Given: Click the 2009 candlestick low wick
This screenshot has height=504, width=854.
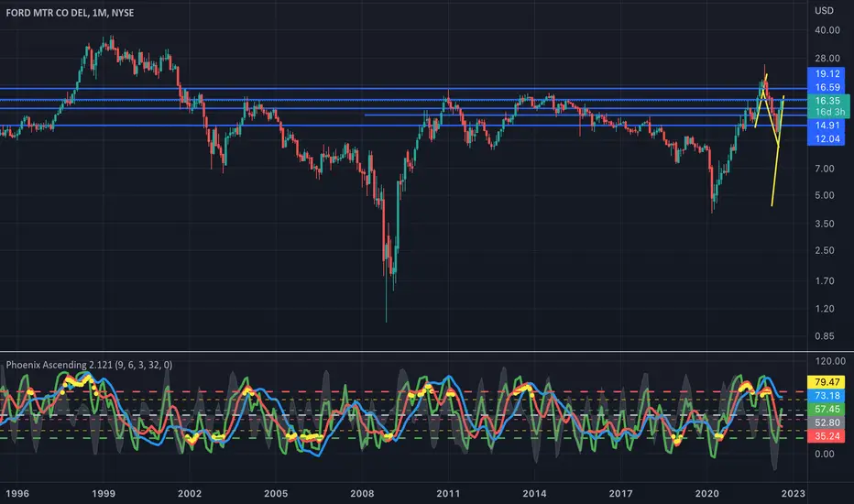Looking at the screenshot, I should coord(386,300).
